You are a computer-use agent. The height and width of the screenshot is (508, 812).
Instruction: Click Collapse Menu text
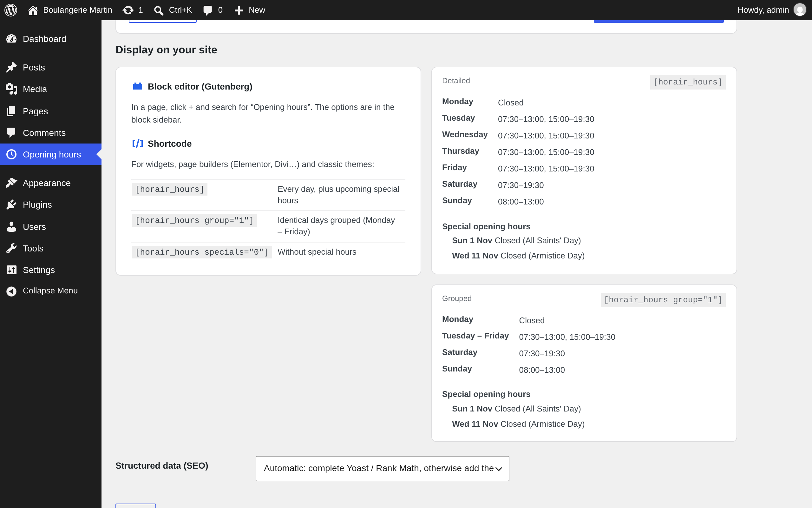click(50, 291)
